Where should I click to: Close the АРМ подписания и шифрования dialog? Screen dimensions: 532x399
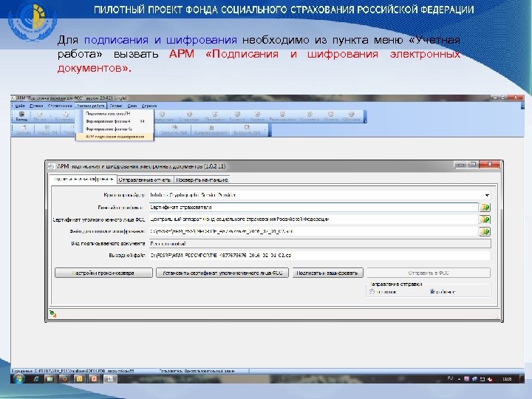pos(490,165)
